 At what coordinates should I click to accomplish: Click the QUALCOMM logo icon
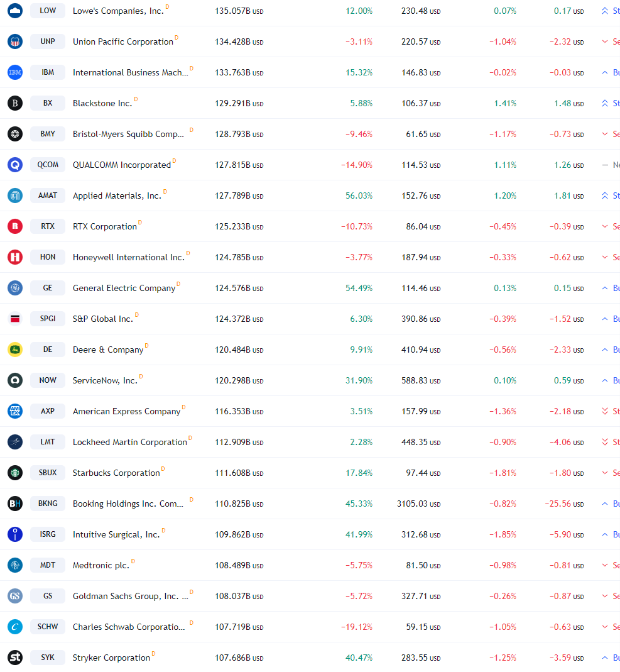15,165
